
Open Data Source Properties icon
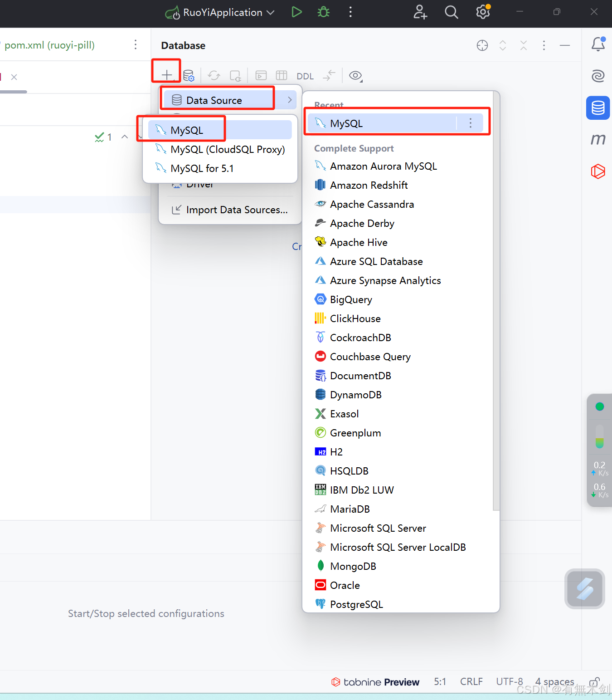(189, 75)
